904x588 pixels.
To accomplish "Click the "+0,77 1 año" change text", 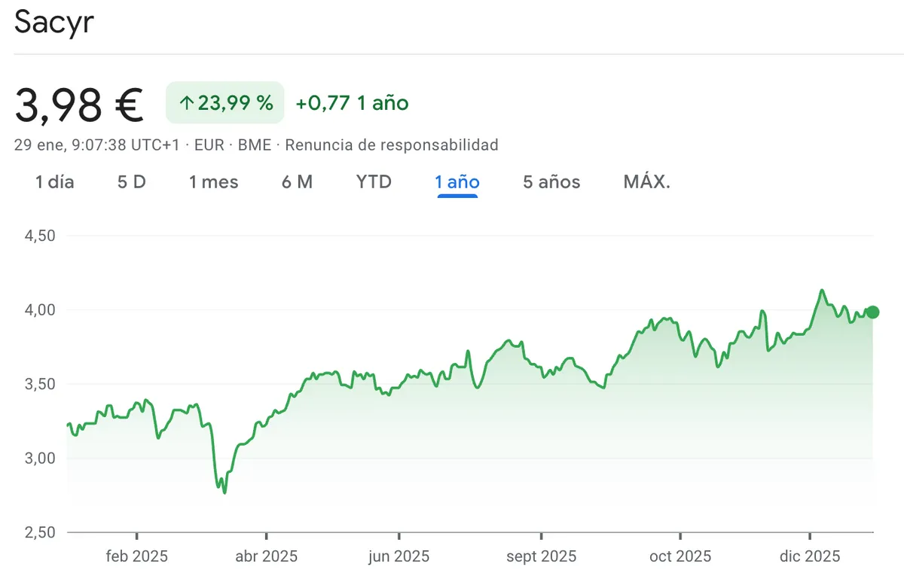I will click(352, 103).
